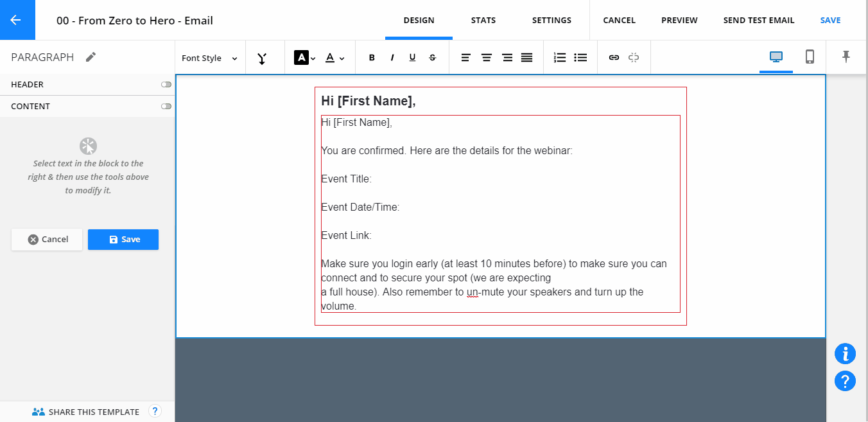Toggle italic formatting
The height and width of the screenshot is (422, 868).
click(392, 58)
